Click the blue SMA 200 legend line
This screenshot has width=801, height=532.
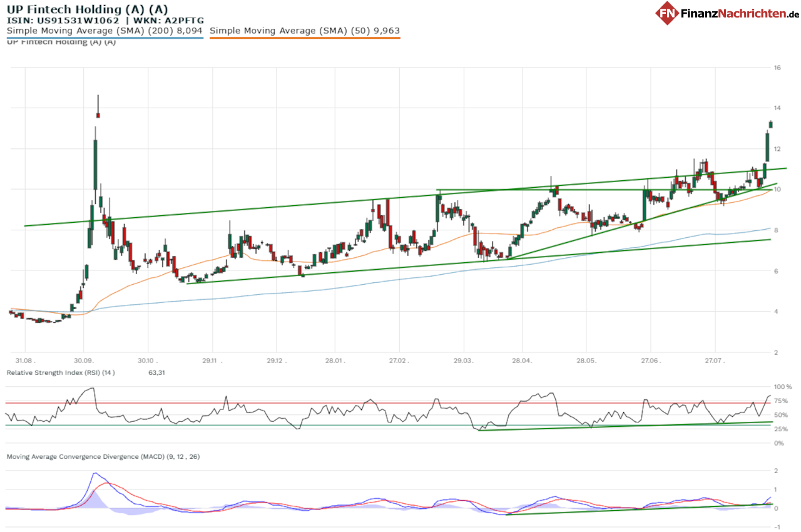[x=105, y=38]
